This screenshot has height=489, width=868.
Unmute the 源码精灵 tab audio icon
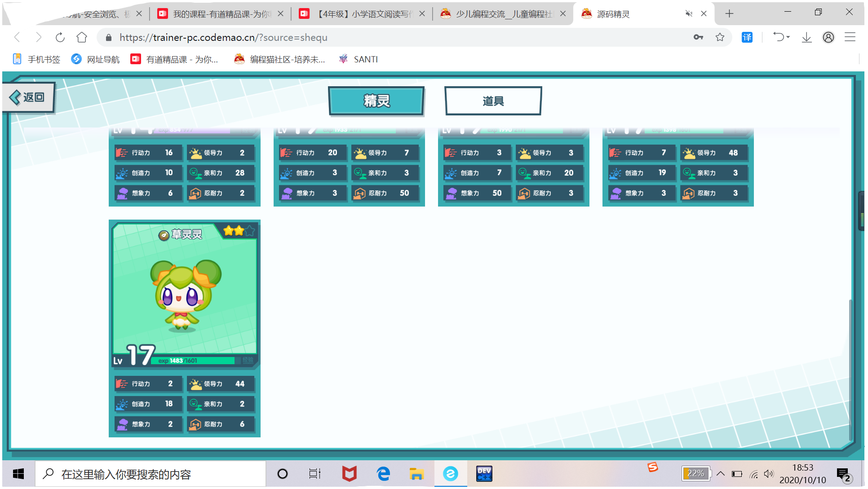click(x=689, y=14)
